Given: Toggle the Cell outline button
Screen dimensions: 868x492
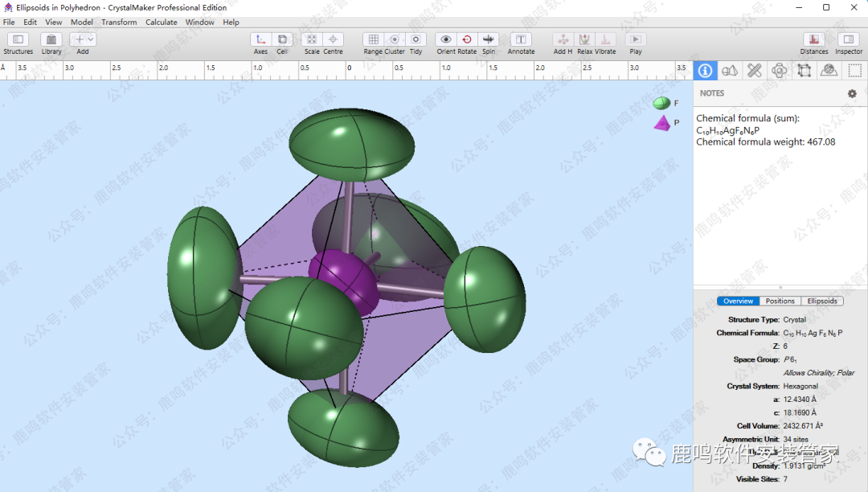Looking at the screenshot, I should click(x=282, y=39).
